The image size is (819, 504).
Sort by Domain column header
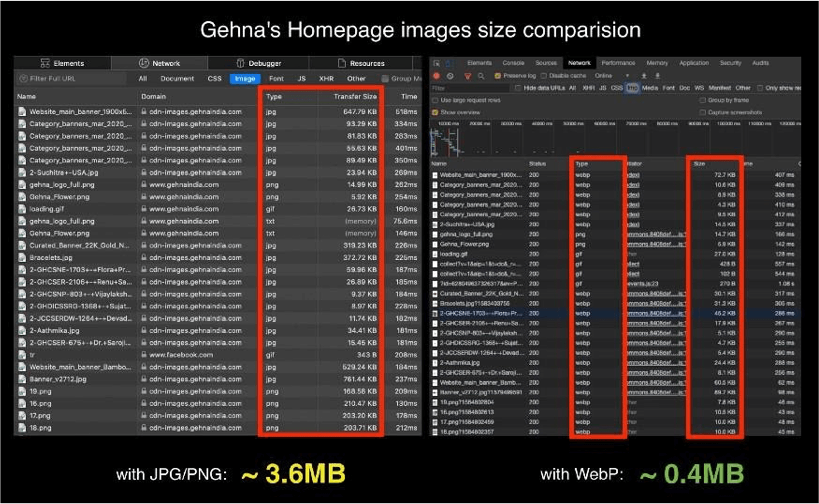tap(153, 96)
